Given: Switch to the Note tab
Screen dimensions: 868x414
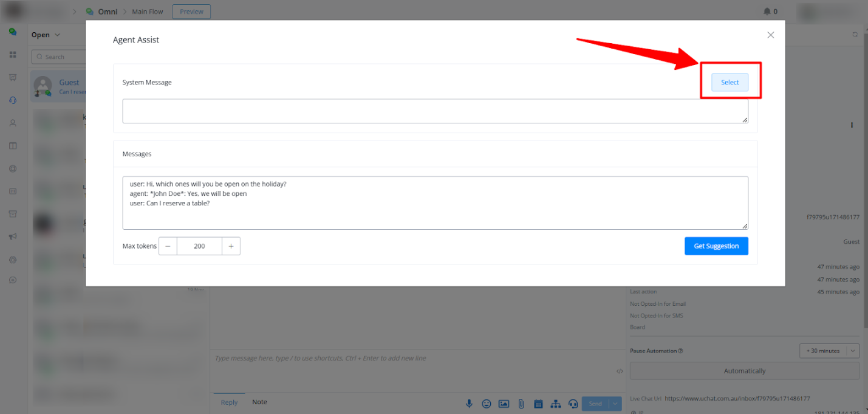Looking at the screenshot, I should pyautogui.click(x=259, y=402).
